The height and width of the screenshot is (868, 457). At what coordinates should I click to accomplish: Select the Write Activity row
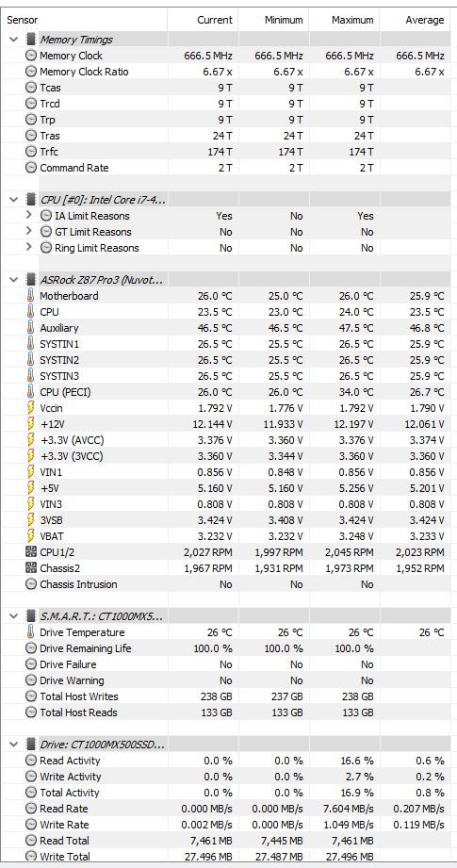coord(228,777)
